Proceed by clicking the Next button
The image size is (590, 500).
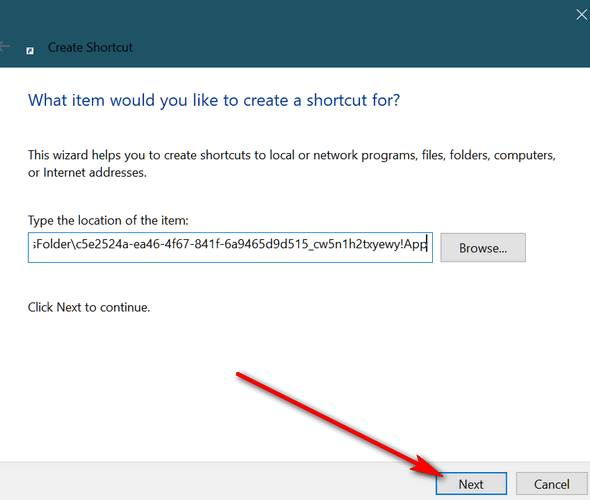pos(471,484)
